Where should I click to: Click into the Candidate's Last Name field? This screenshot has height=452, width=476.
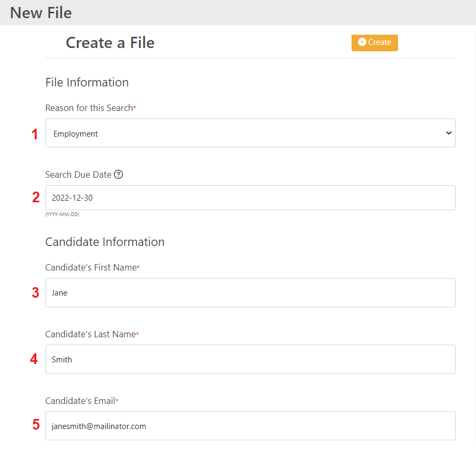(251, 359)
